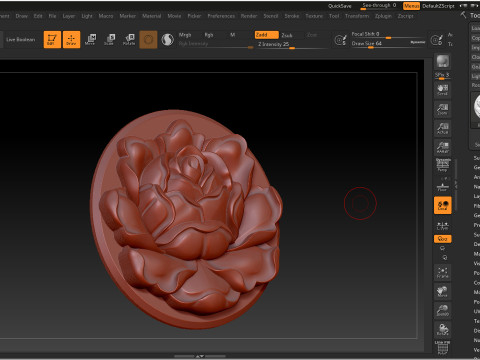Open the Macro menu
Screen dimensions: 480x360
pos(106,16)
